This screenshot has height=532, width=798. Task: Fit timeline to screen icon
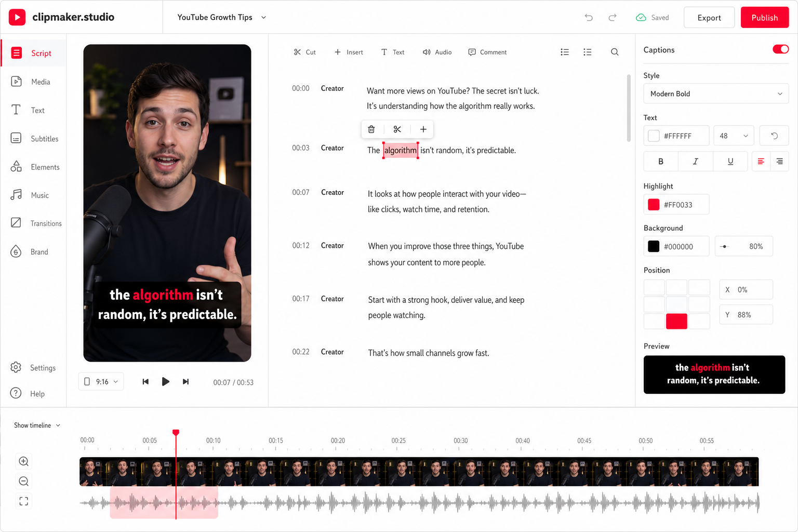point(24,501)
